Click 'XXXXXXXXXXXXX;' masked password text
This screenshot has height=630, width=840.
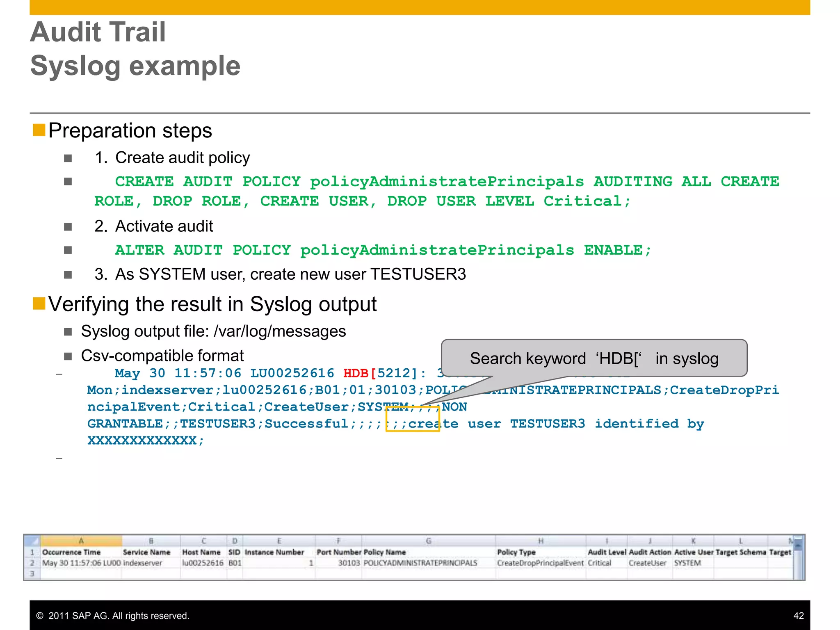pos(146,441)
